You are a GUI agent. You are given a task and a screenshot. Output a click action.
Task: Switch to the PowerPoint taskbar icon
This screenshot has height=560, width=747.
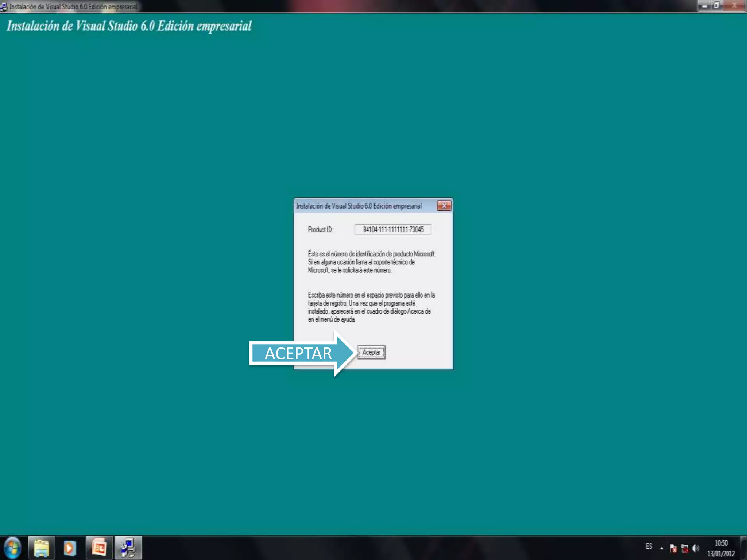[99, 548]
